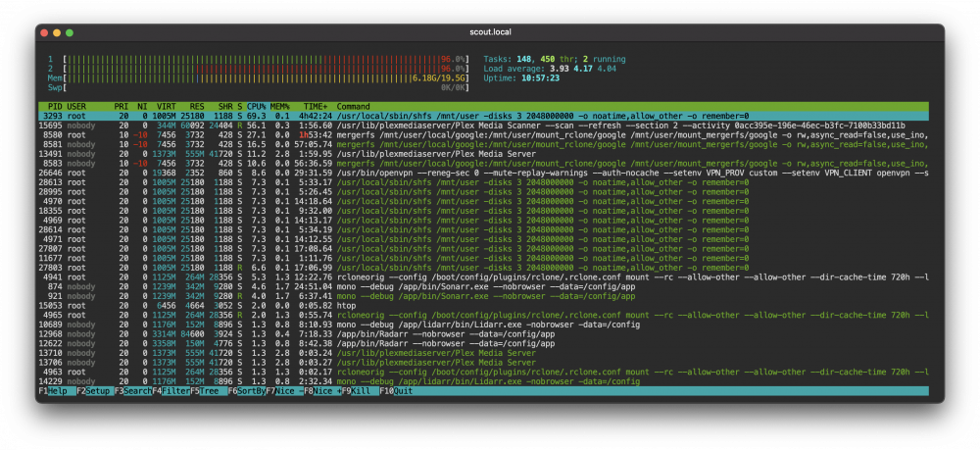This screenshot has height=450, width=980.
Task: Raise niceness with F8 Nice +
Action: pos(322,391)
